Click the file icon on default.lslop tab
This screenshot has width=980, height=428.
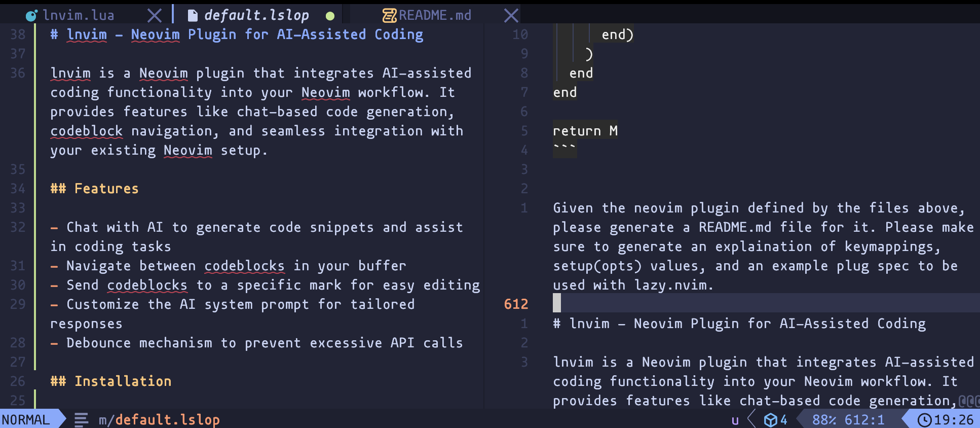pos(193,16)
